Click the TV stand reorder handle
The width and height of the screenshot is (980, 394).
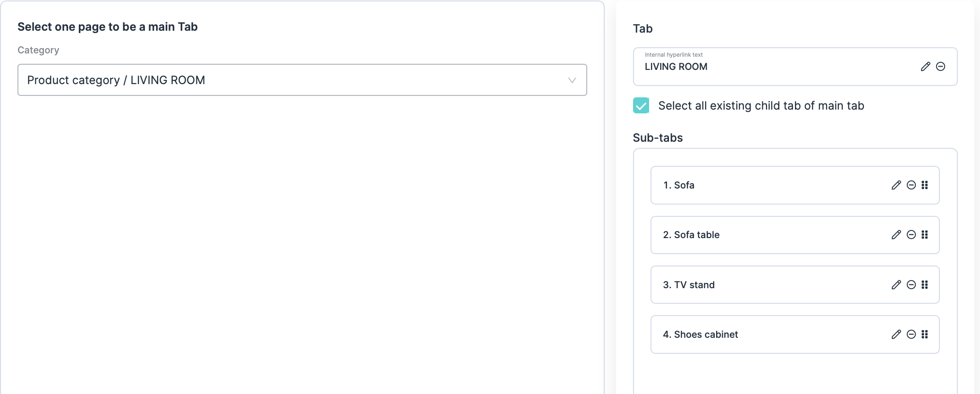pyautogui.click(x=925, y=285)
